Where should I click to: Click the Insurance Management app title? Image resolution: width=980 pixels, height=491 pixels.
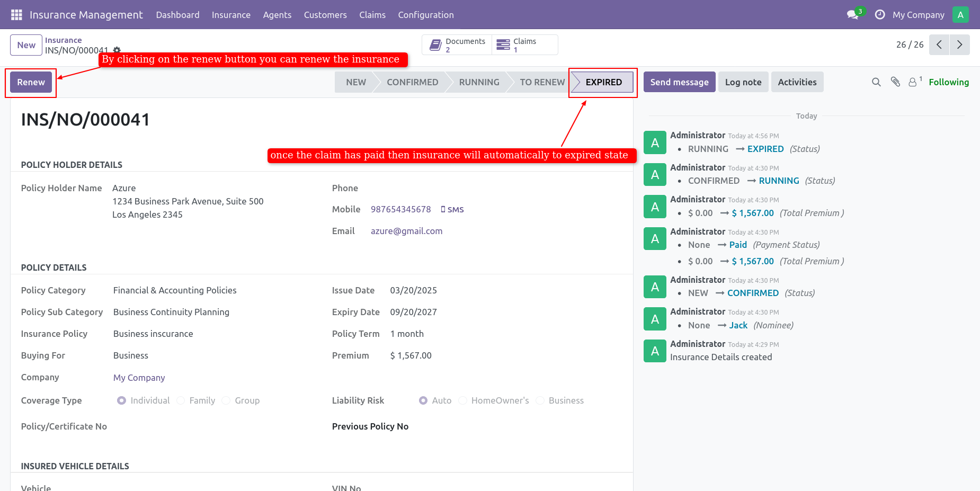click(86, 15)
